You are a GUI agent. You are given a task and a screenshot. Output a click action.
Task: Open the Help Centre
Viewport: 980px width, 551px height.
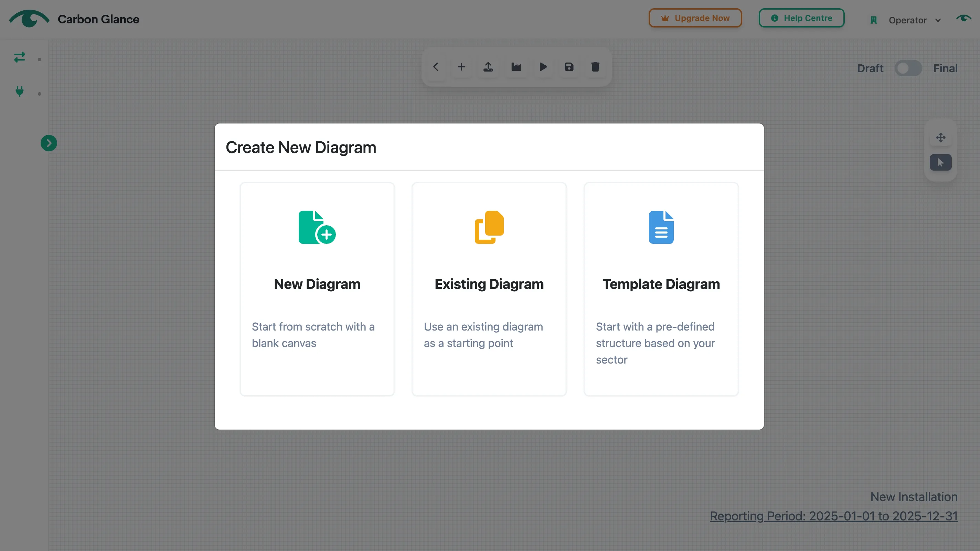point(801,18)
